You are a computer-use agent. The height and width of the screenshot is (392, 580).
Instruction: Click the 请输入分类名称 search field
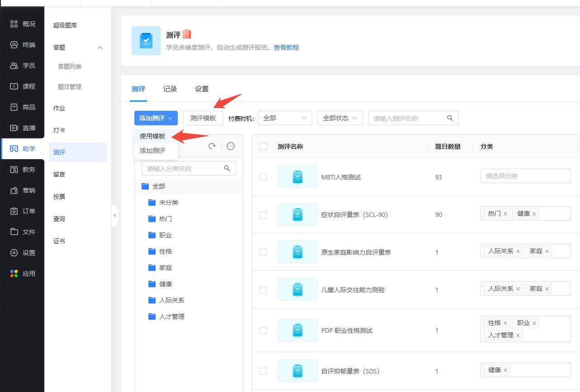click(183, 169)
